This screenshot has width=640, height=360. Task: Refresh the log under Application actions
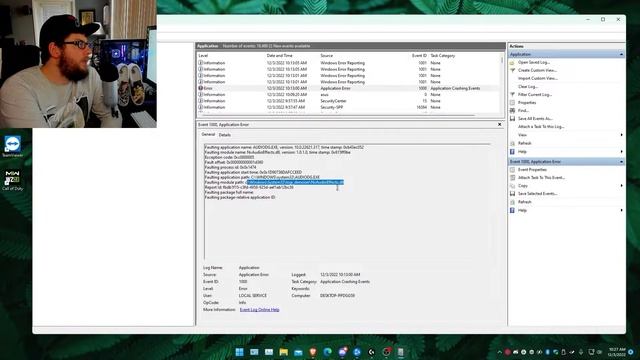[524, 143]
